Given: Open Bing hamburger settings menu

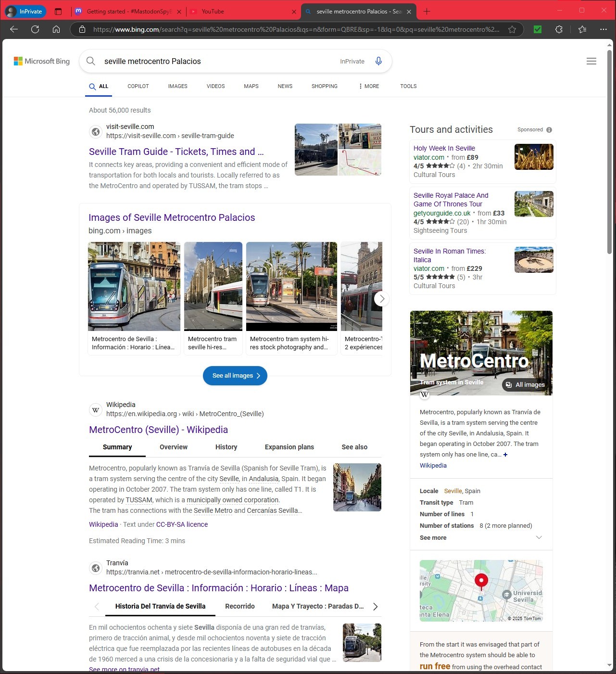Looking at the screenshot, I should coord(591,61).
